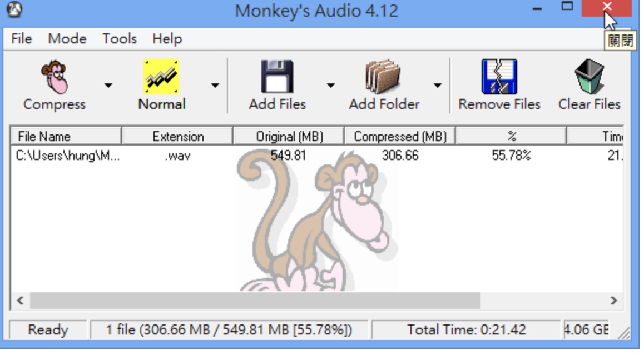
Task: Click the horizontal scrollbar thumb
Action: tap(255, 301)
